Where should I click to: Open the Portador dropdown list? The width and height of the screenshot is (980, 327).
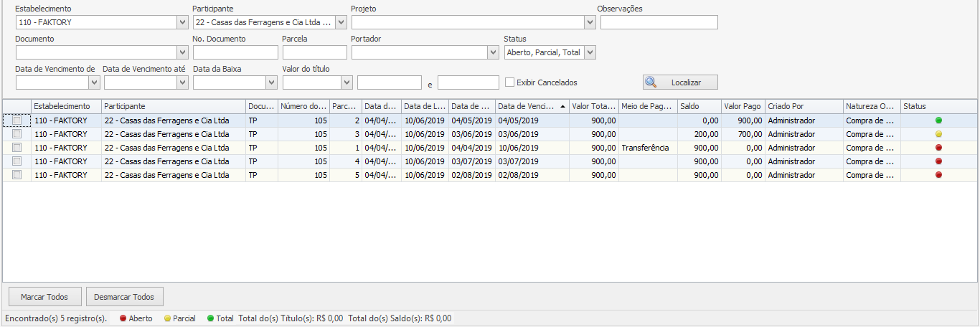pos(493,52)
